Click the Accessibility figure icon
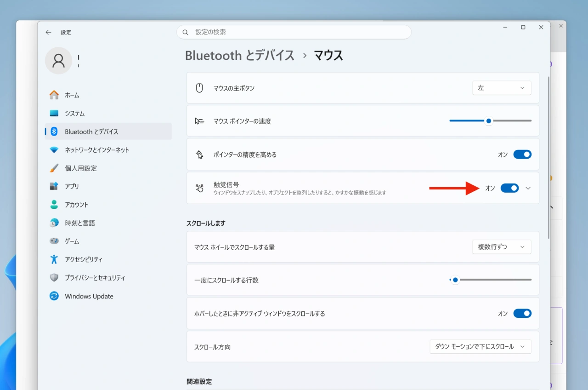This screenshot has height=390, width=588. point(54,259)
